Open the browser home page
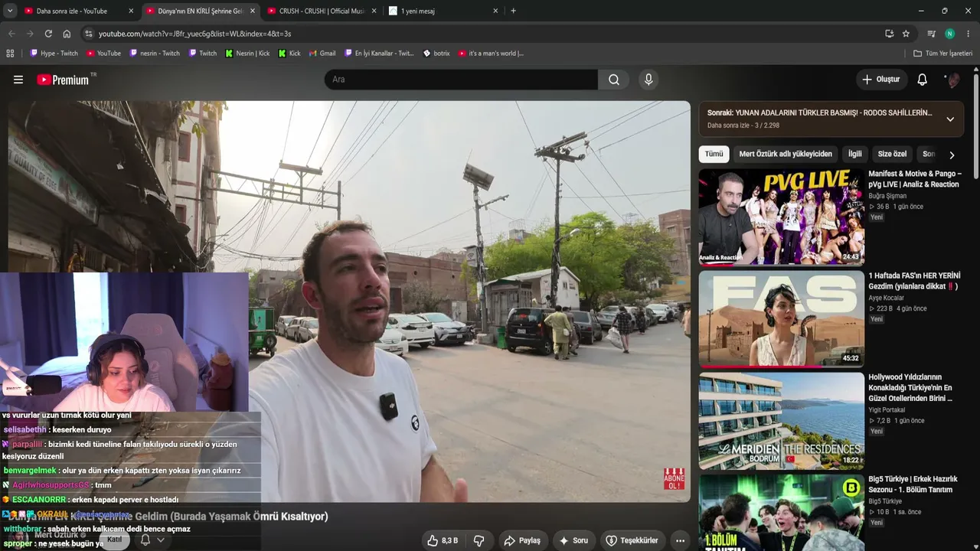The width and height of the screenshot is (980, 551). pyautogui.click(x=67, y=34)
